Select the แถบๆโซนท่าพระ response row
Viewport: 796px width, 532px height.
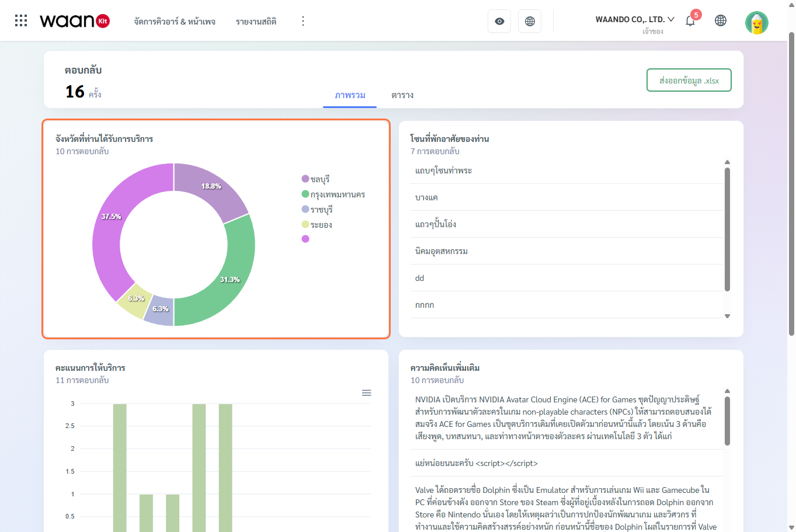click(x=568, y=171)
